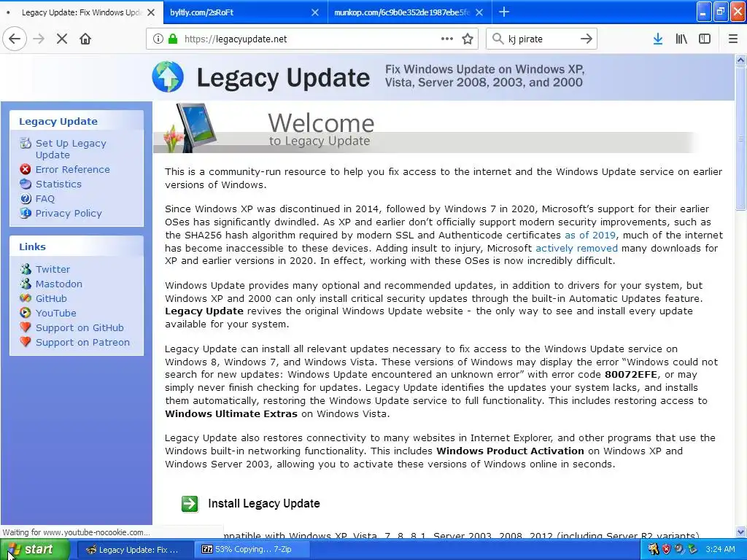This screenshot has height=560, width=747.
Task: Open the Error Reference link
Action: point(72,169)
